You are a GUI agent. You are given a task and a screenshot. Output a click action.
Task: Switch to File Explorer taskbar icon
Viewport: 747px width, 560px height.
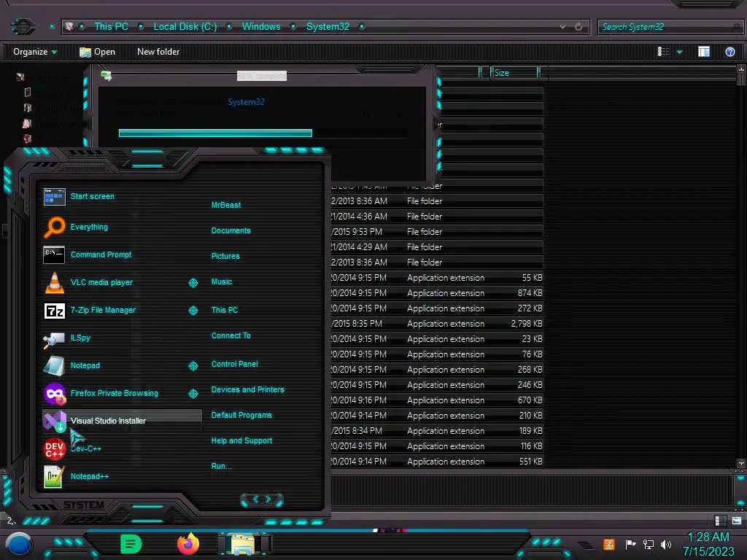coord(244,544)
